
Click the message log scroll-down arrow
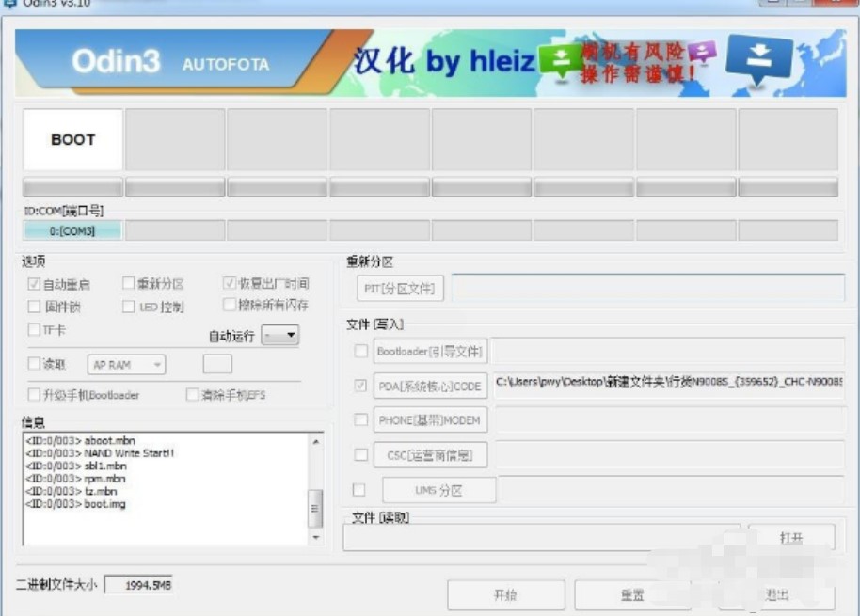click(x=316, y=537)
